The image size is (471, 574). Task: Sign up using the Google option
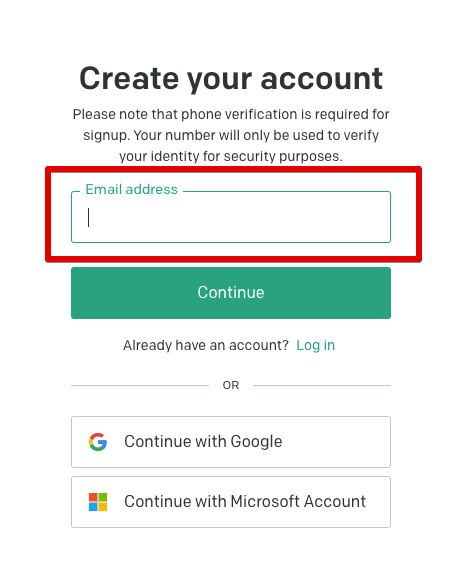[x=231, y=442]
